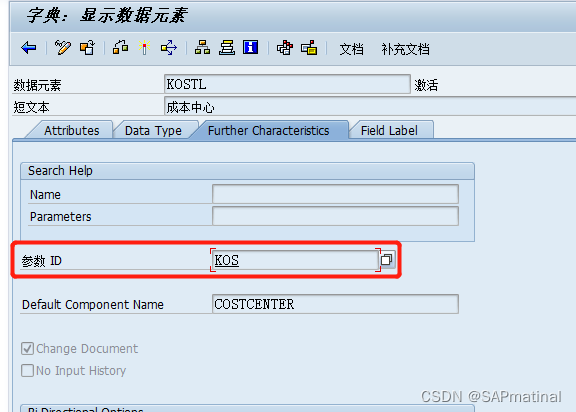Click the 数据元素 field containing KOSTL
Viewport: 576px width, 412px height.
pos(287,84)
